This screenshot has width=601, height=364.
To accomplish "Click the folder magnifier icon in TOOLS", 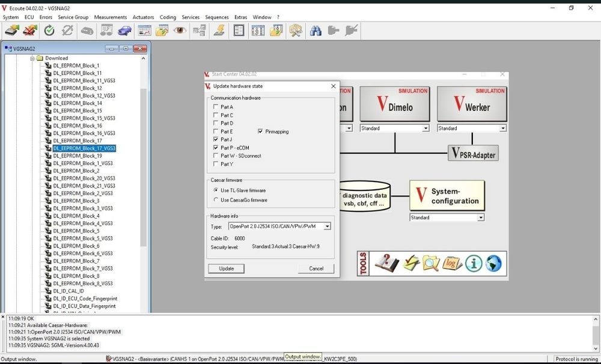I will [431, 264].
